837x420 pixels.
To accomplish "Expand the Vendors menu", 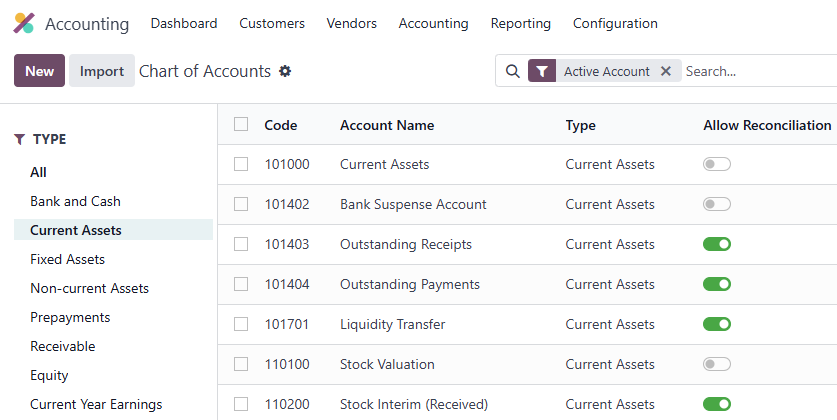I will point(351,23).
